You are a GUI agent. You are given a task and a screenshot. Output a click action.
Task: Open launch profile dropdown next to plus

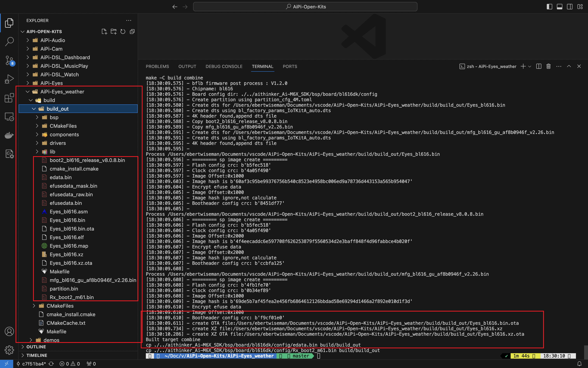tap(530, 66)
